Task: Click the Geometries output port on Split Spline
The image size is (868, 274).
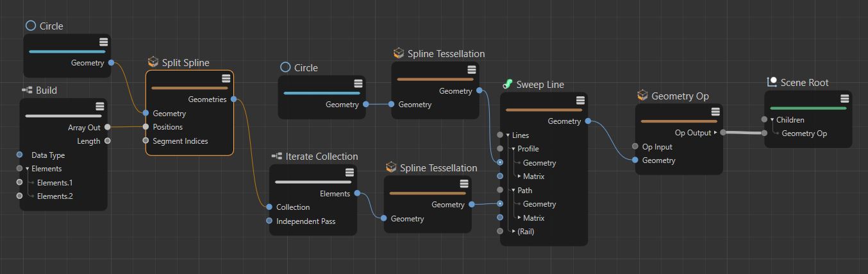Action: click(x=233, y=99)
